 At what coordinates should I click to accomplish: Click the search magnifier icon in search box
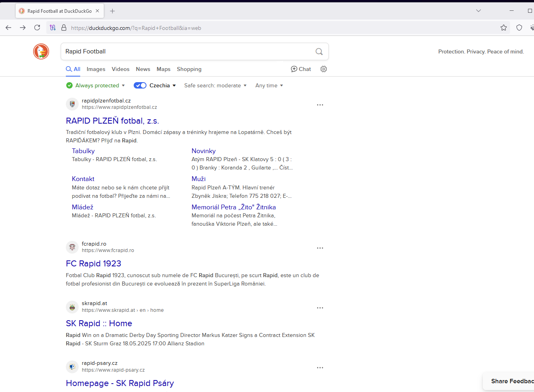point(319,51)
